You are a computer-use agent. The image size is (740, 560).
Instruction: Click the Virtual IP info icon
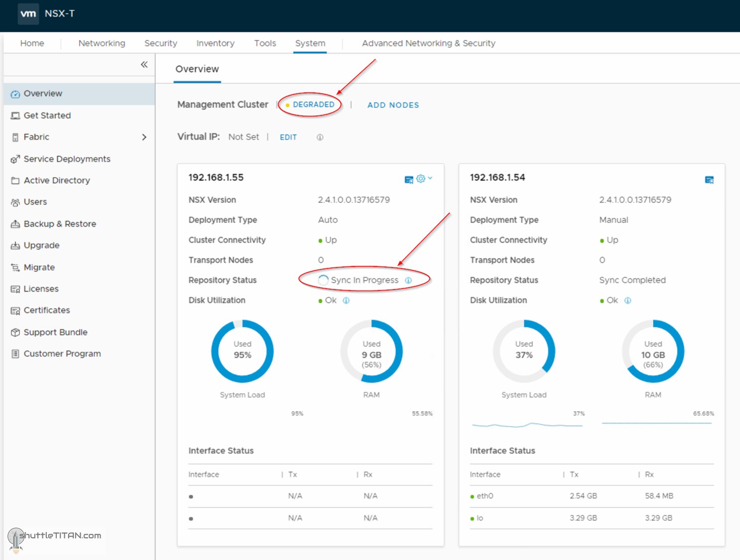[x=320, y=137]
